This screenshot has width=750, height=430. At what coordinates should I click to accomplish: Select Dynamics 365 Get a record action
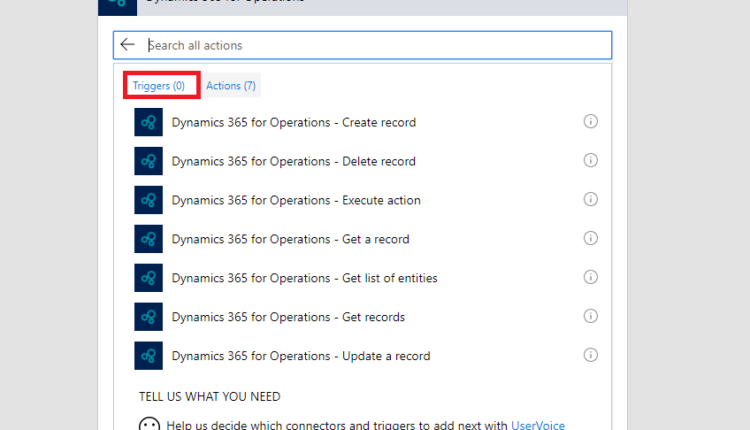pos(290,239)
